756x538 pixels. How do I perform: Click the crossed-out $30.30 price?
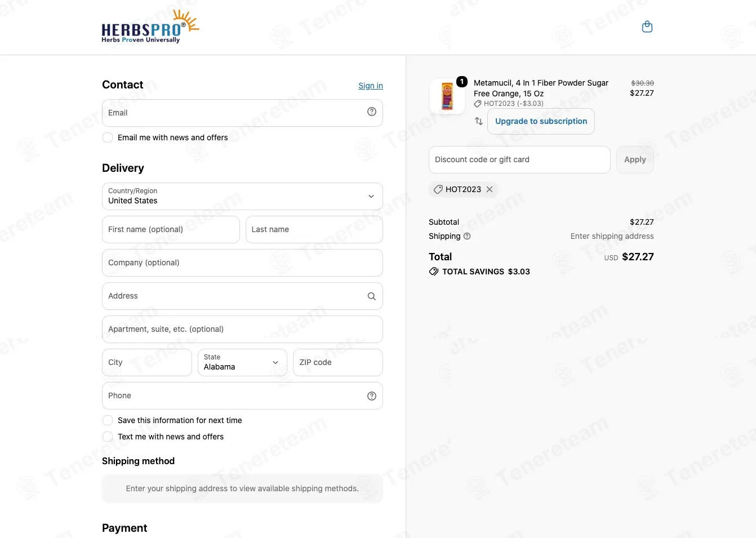642,83
